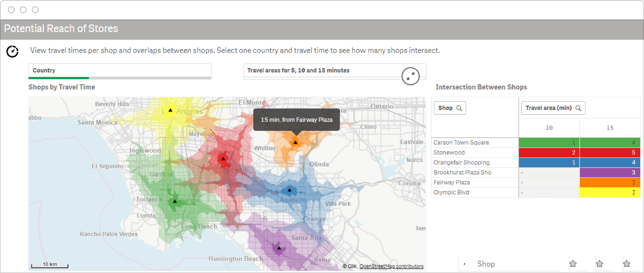This screenshot has height=273, width=644.
Task: Open the Shop field at bottom
Action: point(486,264)
